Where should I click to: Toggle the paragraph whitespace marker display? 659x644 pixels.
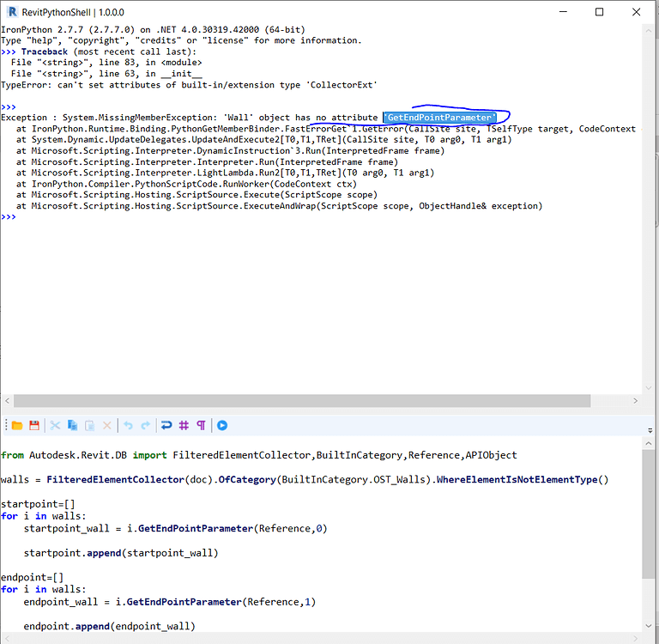tap(202, 425)
